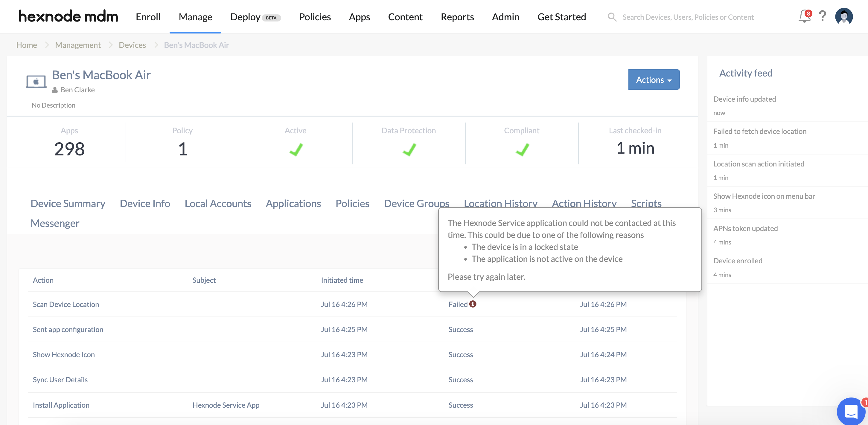Screen dimensions: 868x425
Task: Click the Policy count 1
Action: [183, 149]
